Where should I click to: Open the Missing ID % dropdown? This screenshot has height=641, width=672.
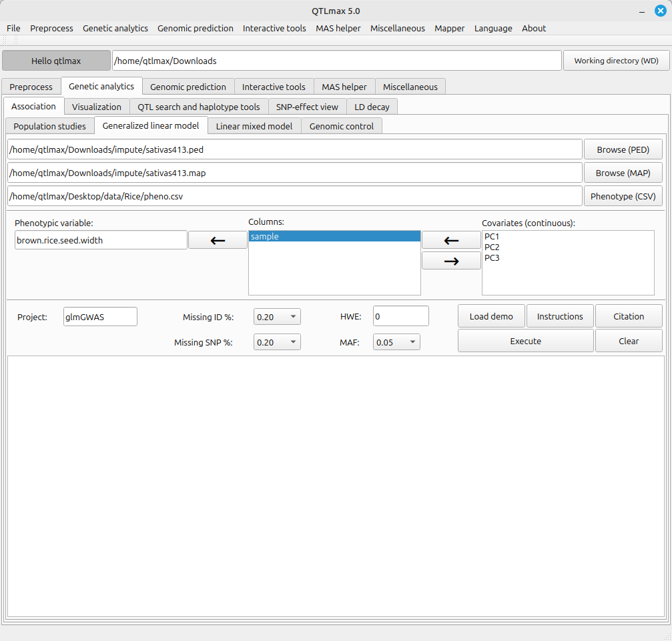click(x=277, y=317)
